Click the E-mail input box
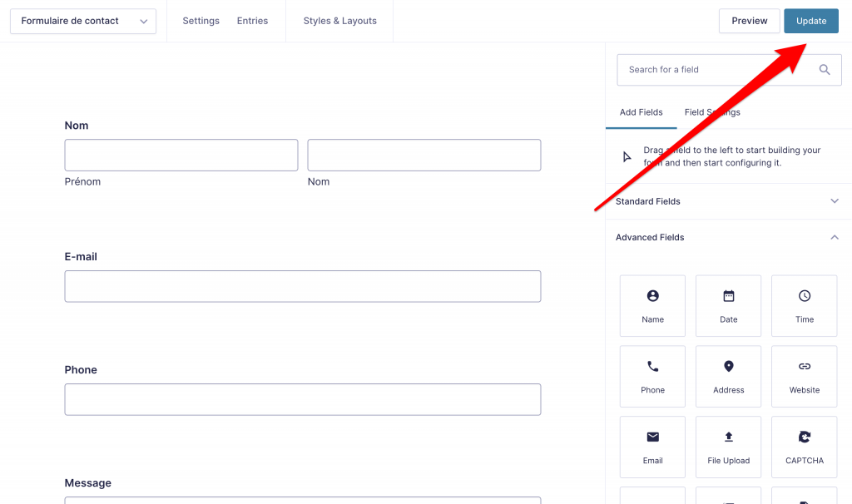852x504 pixels. click(303, 286)
